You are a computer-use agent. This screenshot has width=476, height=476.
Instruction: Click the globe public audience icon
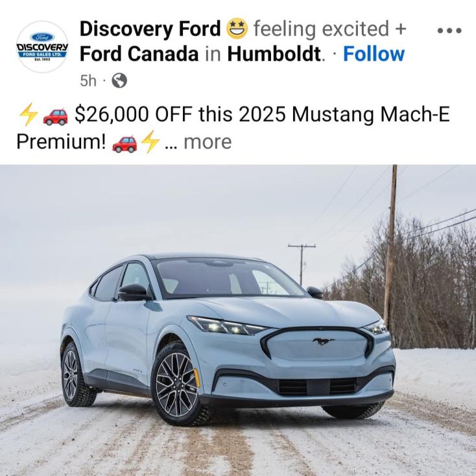[x=119, y=80]
